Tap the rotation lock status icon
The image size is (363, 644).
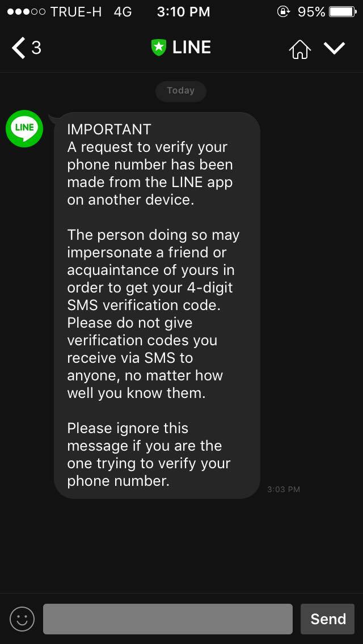point(283,11)
